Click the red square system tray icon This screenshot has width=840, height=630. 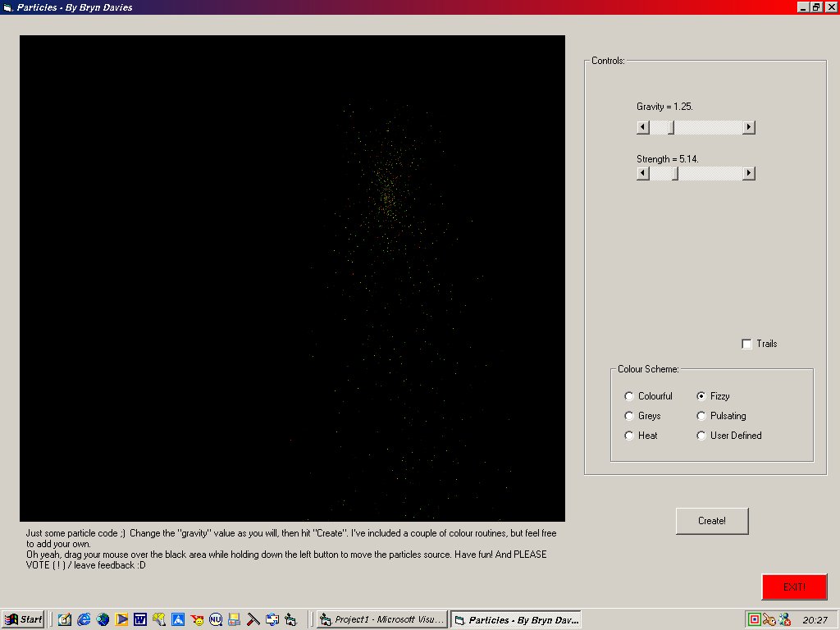754,619
